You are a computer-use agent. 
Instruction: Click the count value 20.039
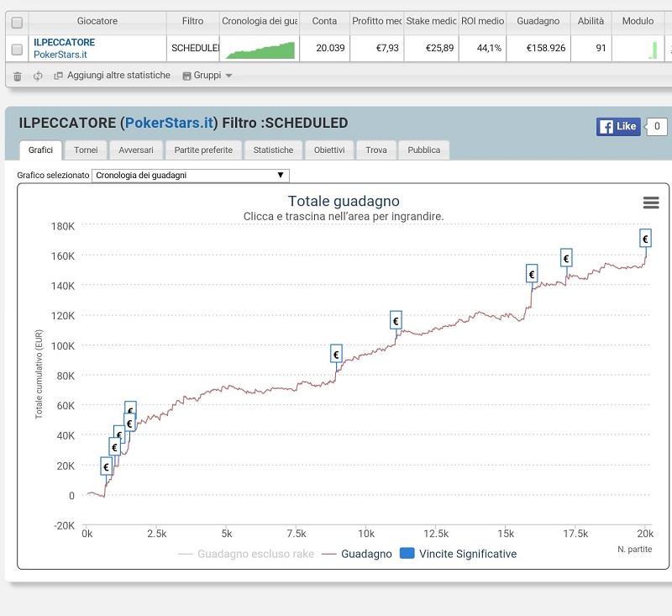[x=330, y=48]
